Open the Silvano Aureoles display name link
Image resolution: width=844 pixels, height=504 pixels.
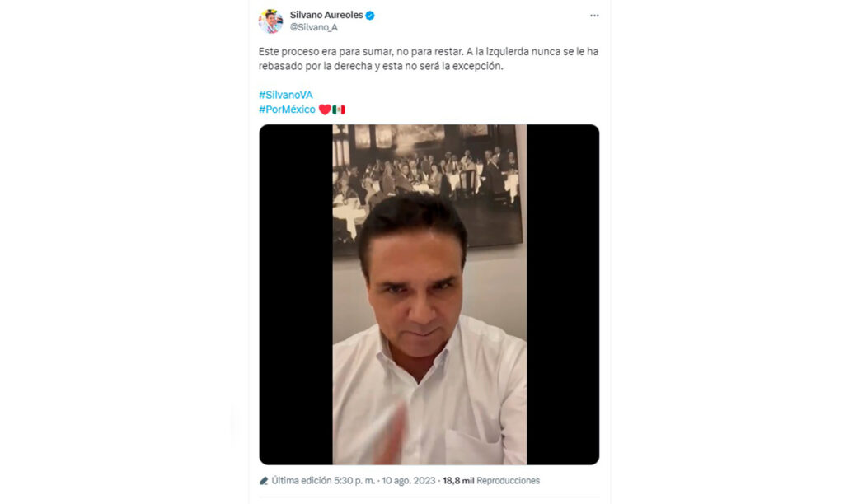tap(326, 15)
